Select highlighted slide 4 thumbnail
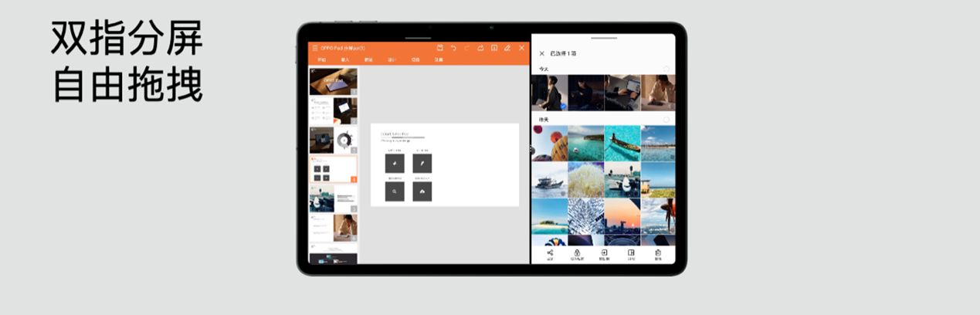Screen dimensions: 980x315 333,169
